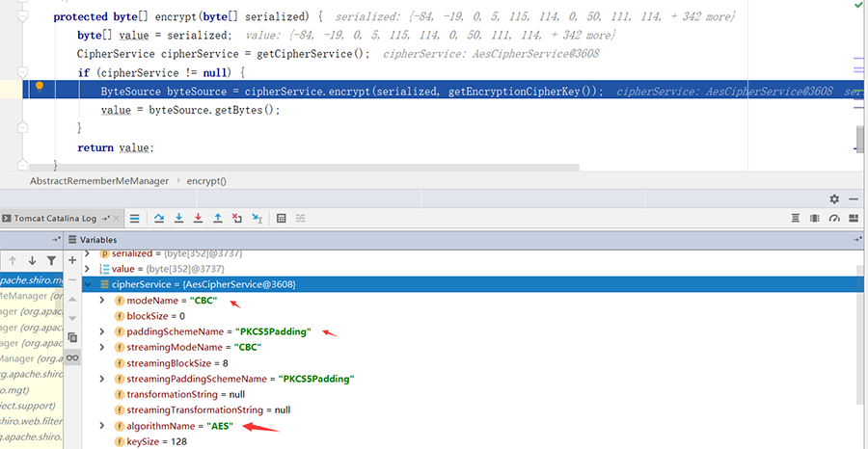Viewport: 868px width, 449px height.
Task: Toggle the show watches glasses icon
Action: click(x=72, y=357)
